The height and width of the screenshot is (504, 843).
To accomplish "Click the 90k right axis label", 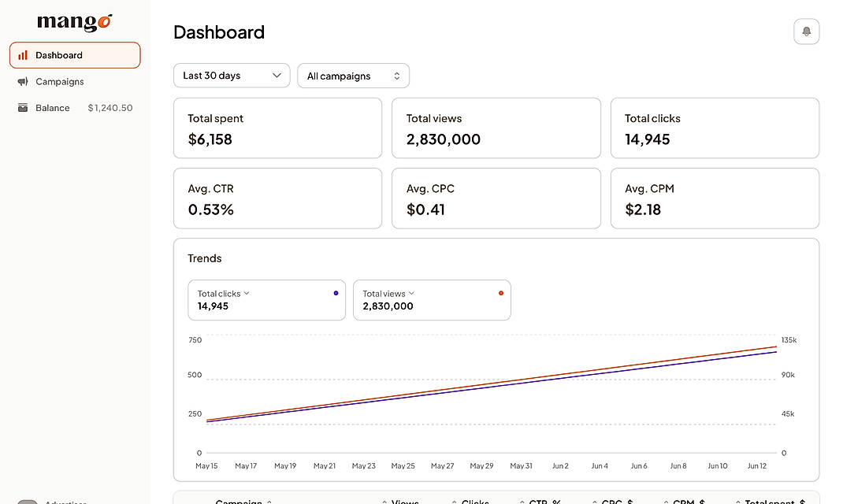I will click(788, 375).
